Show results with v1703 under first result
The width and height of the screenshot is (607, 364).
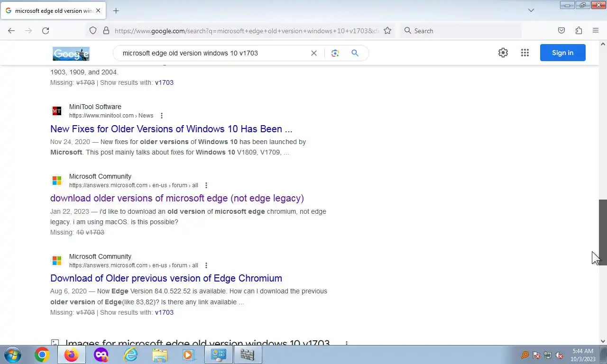coord(164,82)
